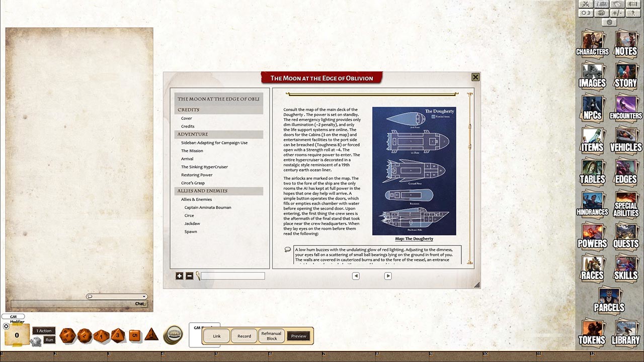The image size is (644, 362).
Task: Toggle the sun/moon lighting mode
Action: click(586, 13)
